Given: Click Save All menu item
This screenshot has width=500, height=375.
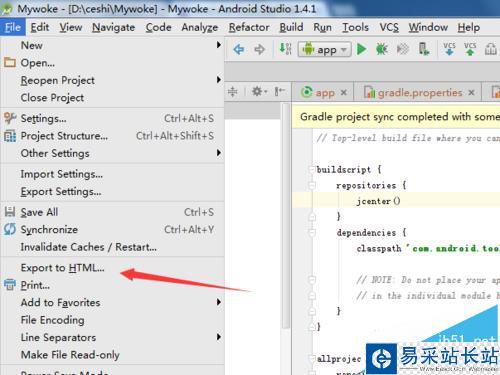Looking at the screenshot, I should click(112, 212).
